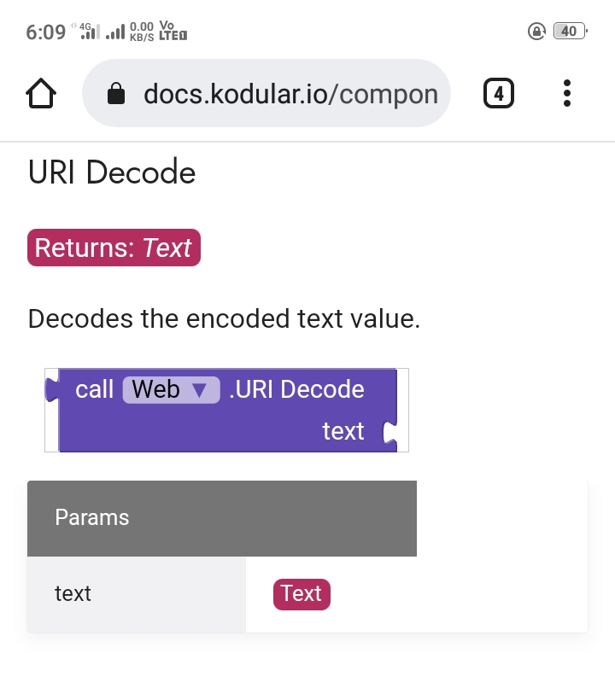This screenshot has height=700, width=615.
Task: Tap the browser home icon
Action: click(42, 93)
